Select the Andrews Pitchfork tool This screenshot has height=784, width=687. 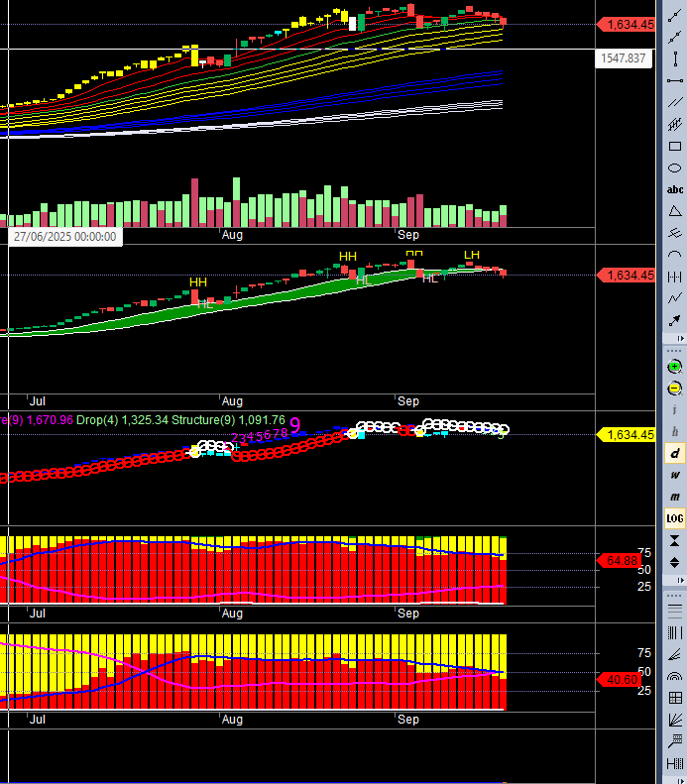pyautogui.click(x=674, y=233)
